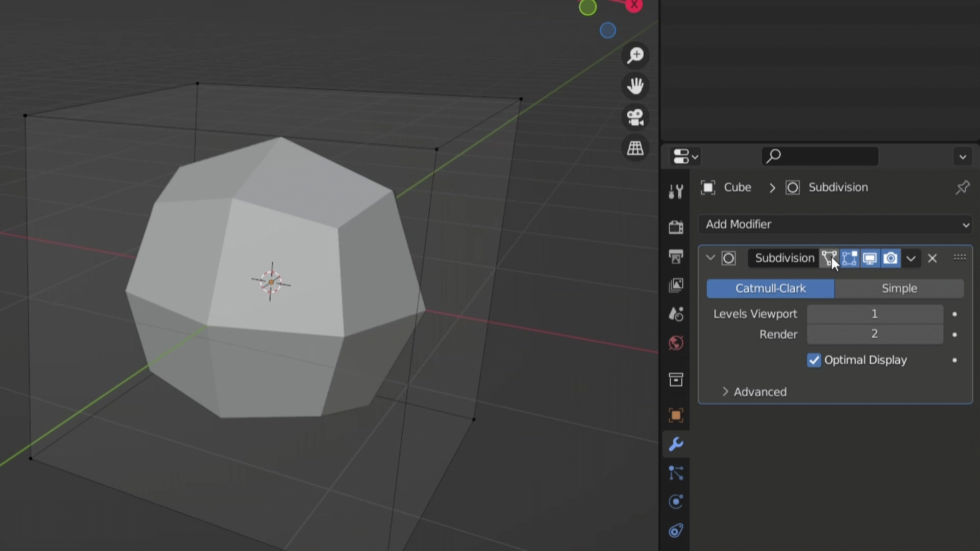Switch perspective/orthographic grid icon

[x=635, y=148]
